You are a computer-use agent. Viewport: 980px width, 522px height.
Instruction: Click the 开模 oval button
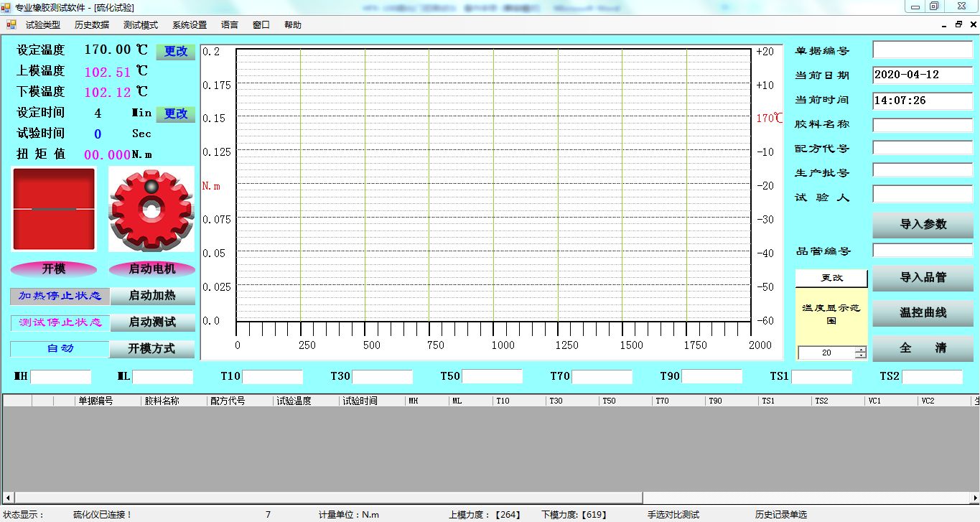coord(54,269)
